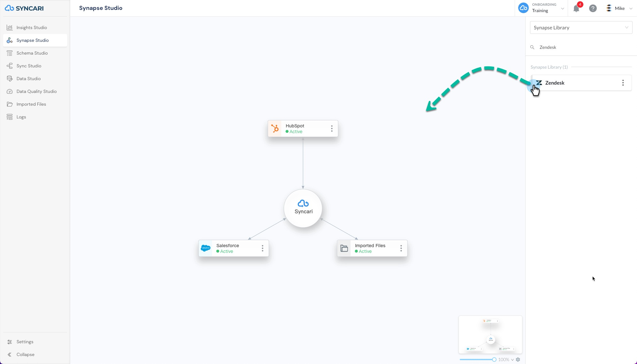637x364 pixels.
Task: Open Settings in the sidebar
Action: (x=35, y=342)
